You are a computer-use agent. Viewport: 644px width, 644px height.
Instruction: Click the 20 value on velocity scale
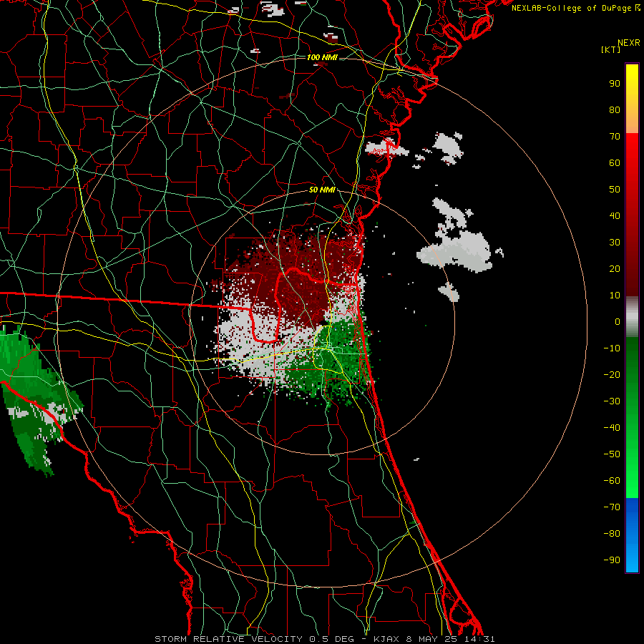615,269
